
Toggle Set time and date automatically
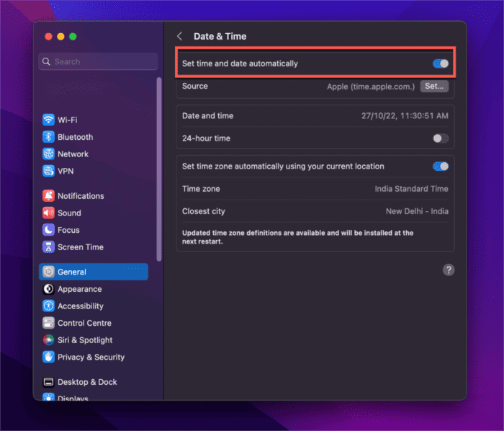[x=441, y=63]
